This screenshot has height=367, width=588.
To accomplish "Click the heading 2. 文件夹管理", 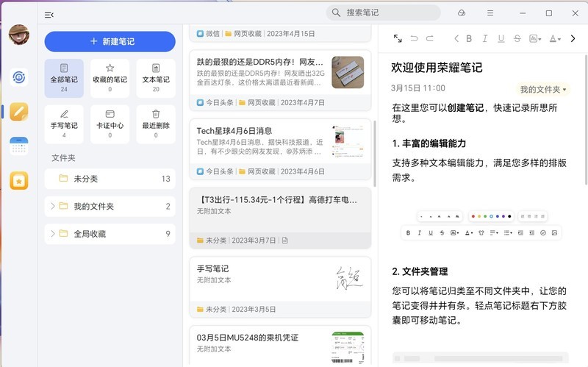I will click(x=420, y=271).
